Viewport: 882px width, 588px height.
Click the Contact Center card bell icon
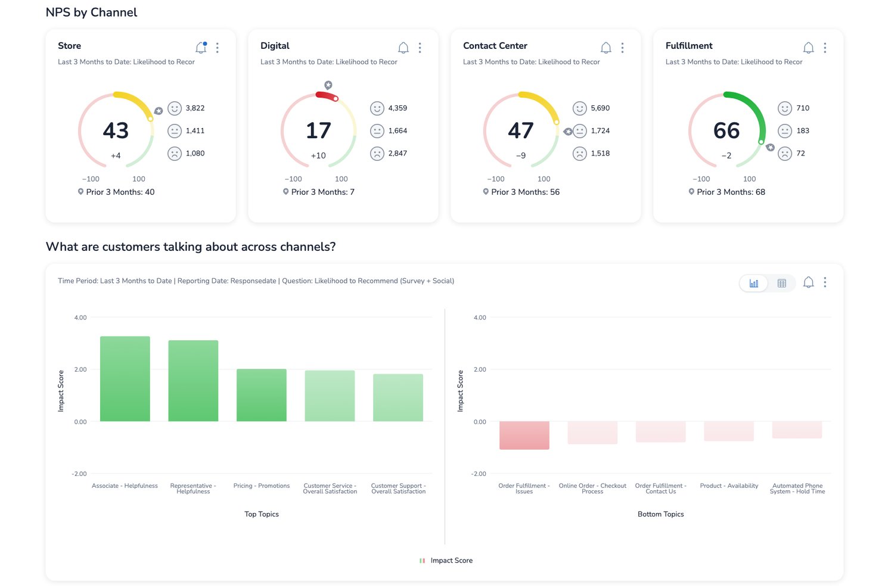[x=606, y=48]
